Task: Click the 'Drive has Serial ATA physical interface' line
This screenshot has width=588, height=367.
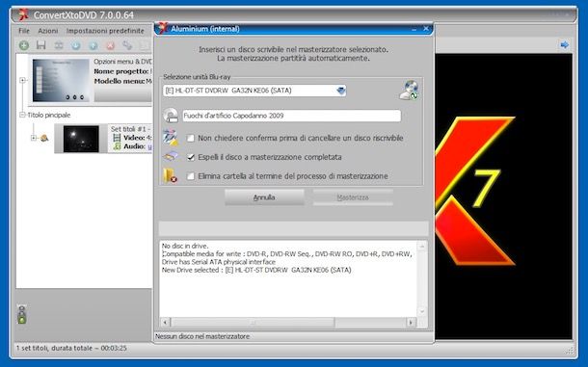Action: [x=219, y=262]
